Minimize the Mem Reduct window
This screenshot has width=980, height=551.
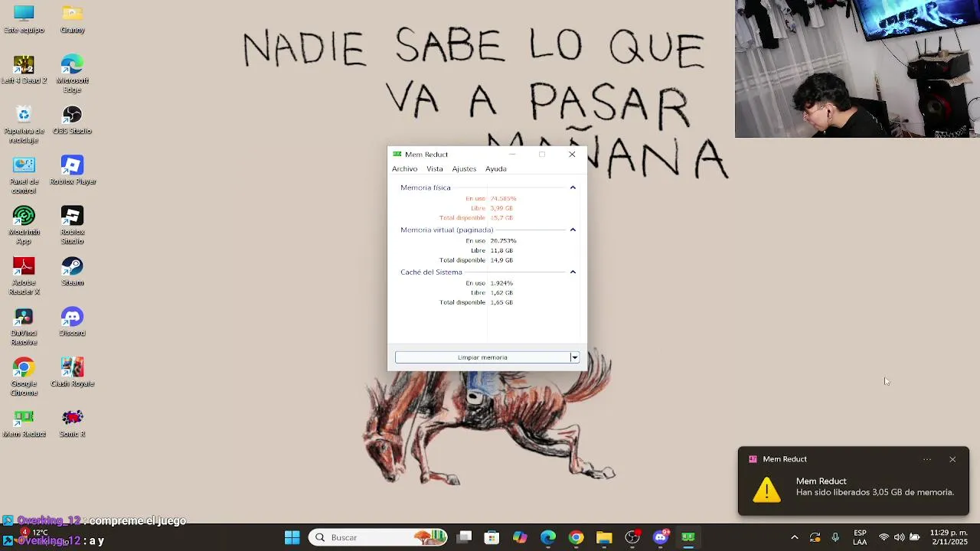tap(512, 154)
